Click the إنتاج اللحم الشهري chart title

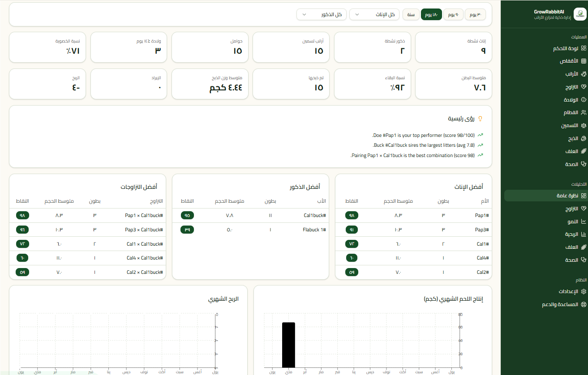pyautogui.click(x=454, y=298)
